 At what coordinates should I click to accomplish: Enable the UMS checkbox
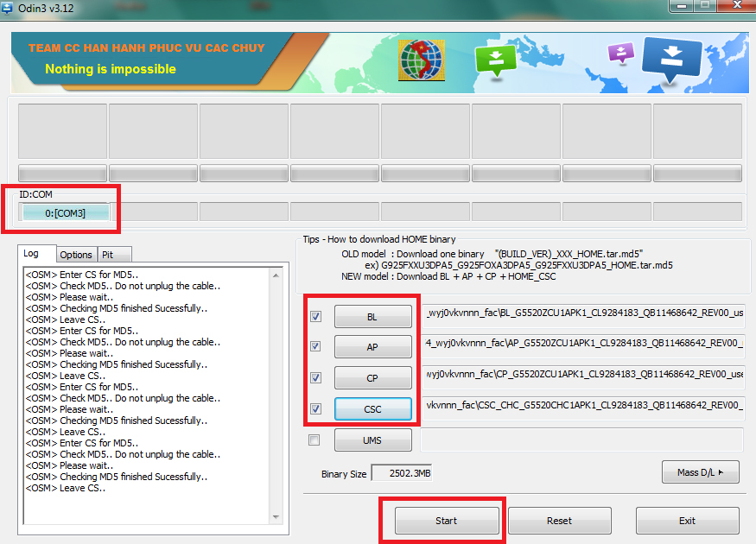[x=314, y=440]
